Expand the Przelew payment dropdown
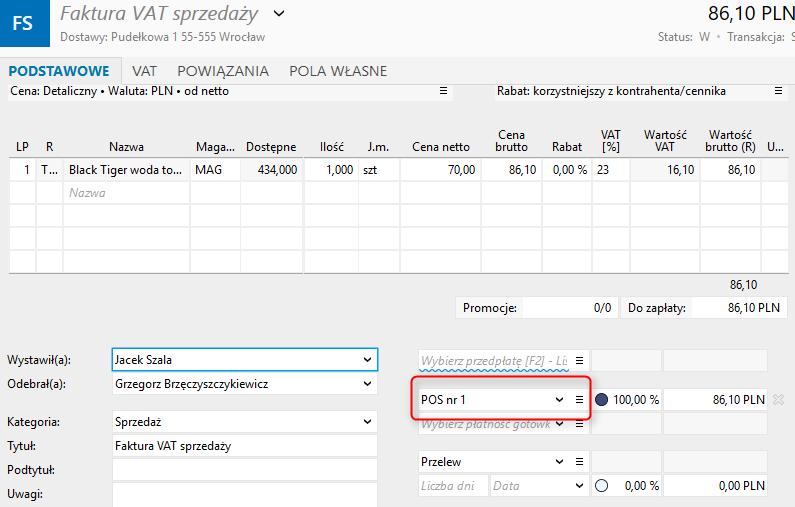Screen dimensions: 795x507 (x=559, y=461)
